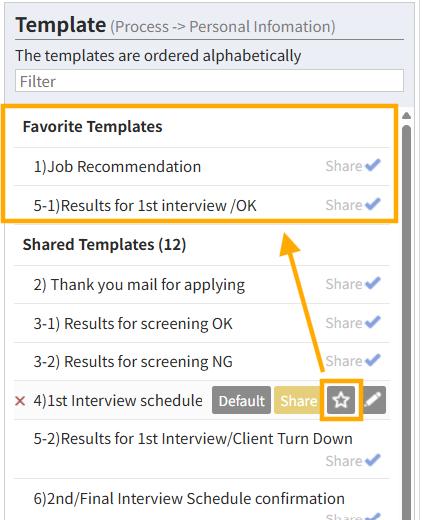Click the red X delete icon beside 4)1st Interview schedule

click(20, 401)
